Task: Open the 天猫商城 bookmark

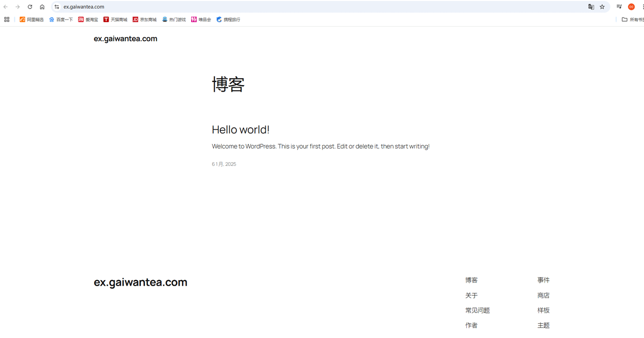Action: point(115,20)
